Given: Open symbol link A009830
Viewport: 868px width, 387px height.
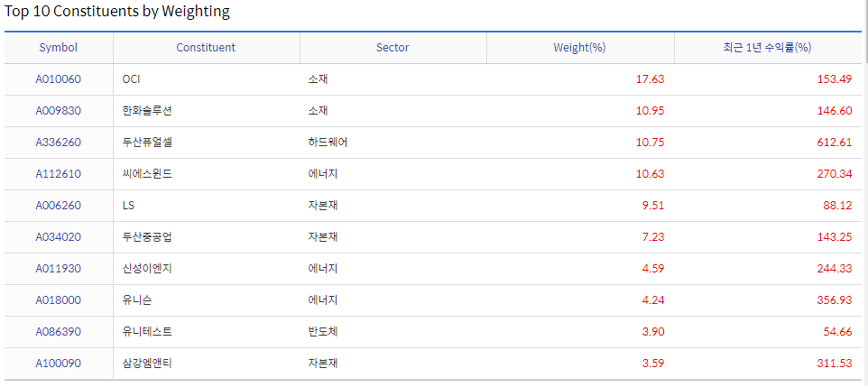Looking at the screenshot, I should click(x=58, y=111).
